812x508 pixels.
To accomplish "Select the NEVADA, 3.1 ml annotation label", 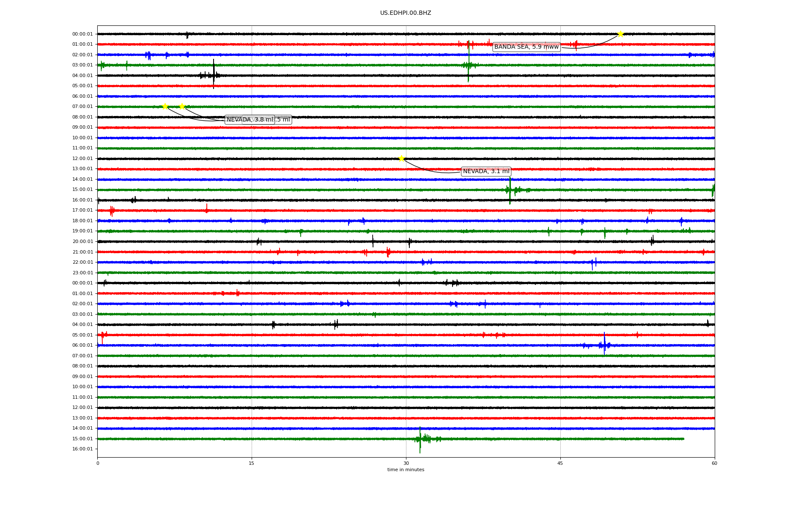I will [x=486, y=171].
